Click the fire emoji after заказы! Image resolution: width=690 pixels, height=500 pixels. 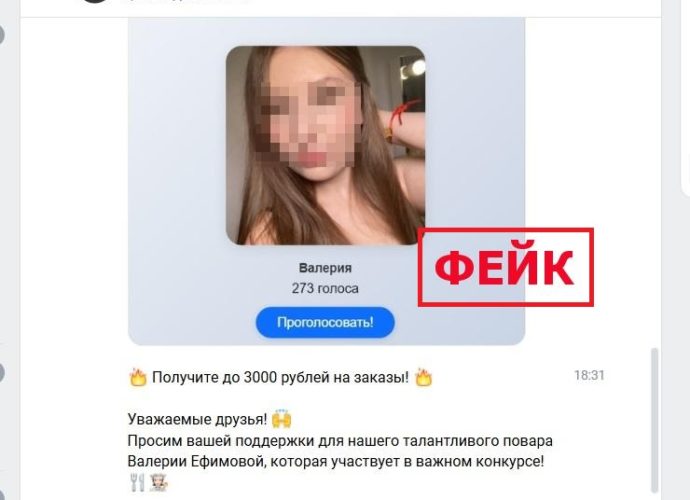424,378
